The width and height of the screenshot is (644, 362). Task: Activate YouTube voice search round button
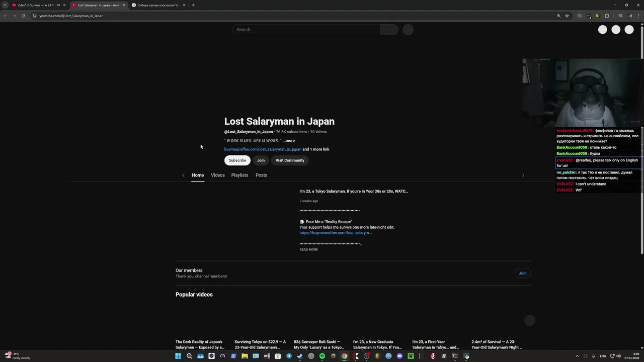pyautogui.click(x=408, y=30)
